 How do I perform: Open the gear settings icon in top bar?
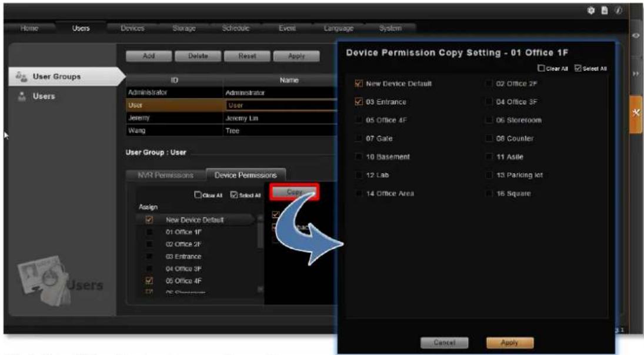tap(590, 11)
